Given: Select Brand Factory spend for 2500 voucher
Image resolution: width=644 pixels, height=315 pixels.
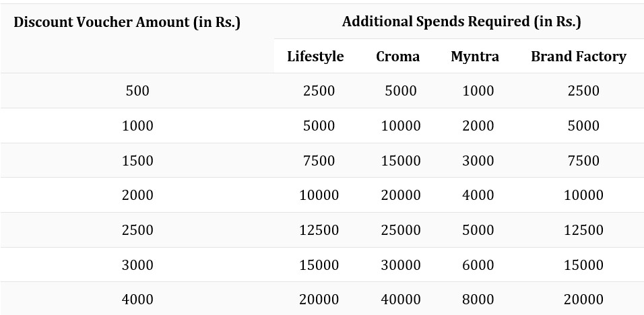Looking at the screenshot, I should pos(583,230).
